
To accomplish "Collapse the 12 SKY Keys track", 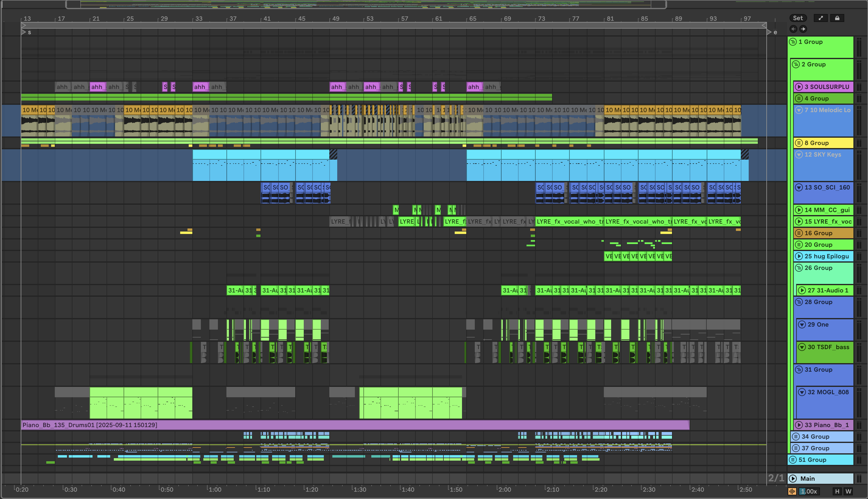I will [x=799, y=154].
